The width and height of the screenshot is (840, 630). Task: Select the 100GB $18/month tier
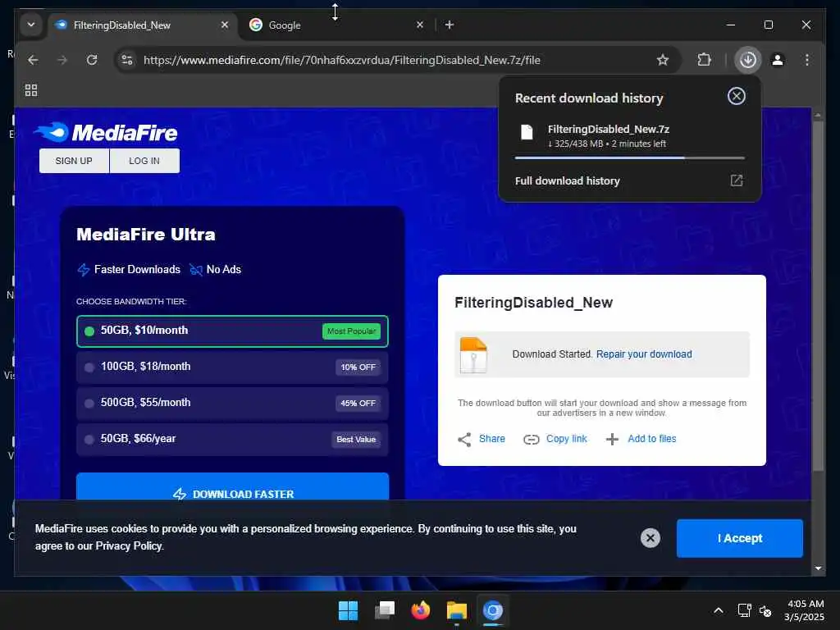(x=232, y=367)
